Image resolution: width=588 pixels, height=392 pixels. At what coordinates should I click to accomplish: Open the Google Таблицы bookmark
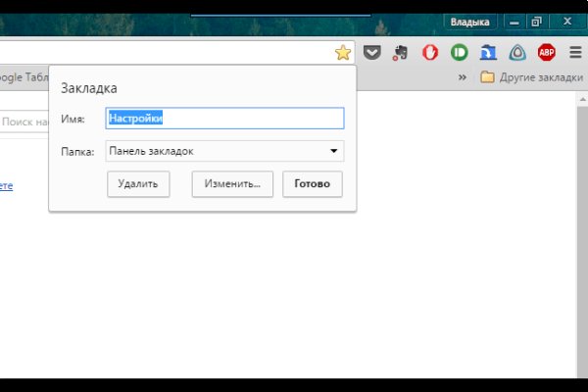point(20,77)
